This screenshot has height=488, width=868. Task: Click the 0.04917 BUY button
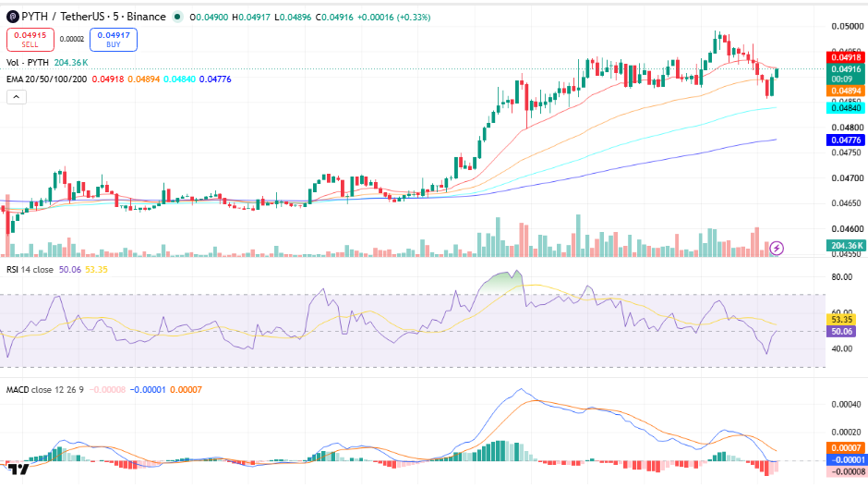(114, 40)
